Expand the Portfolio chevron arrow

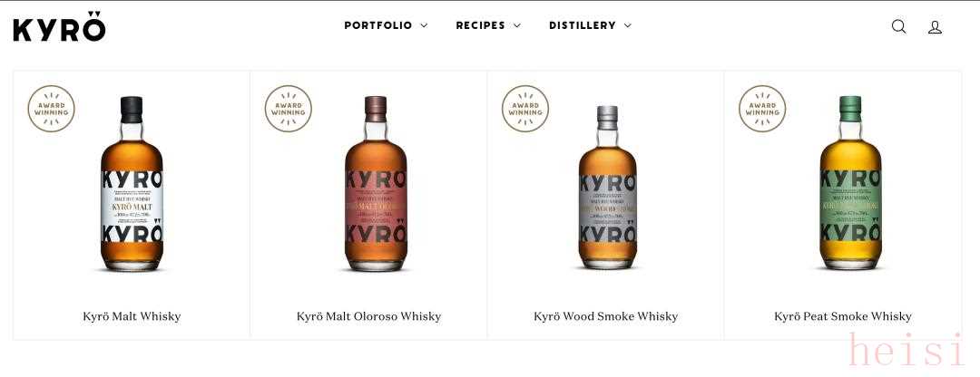(x=424, y=25)
